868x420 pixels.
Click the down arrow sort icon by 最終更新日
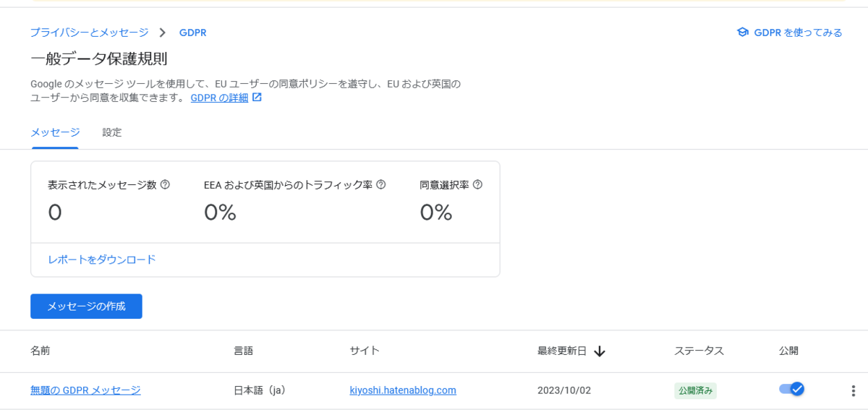point(600,351)
